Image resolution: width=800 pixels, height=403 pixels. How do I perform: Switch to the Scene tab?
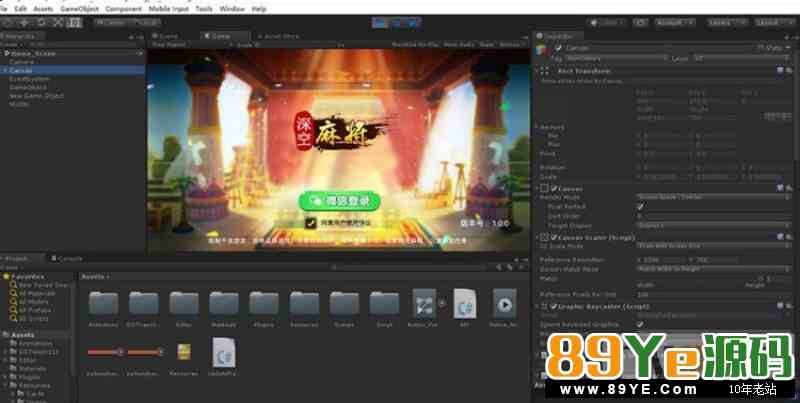pos(168,36)
